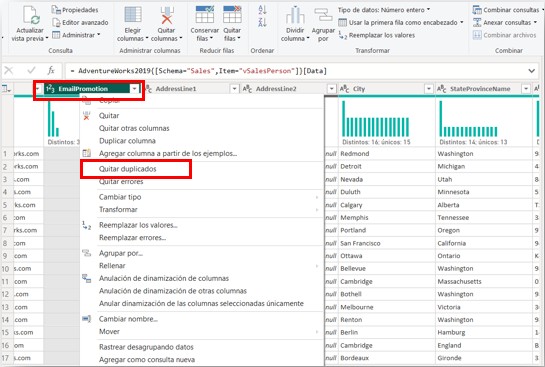Select AddressLine1 column header

(176, 89)
